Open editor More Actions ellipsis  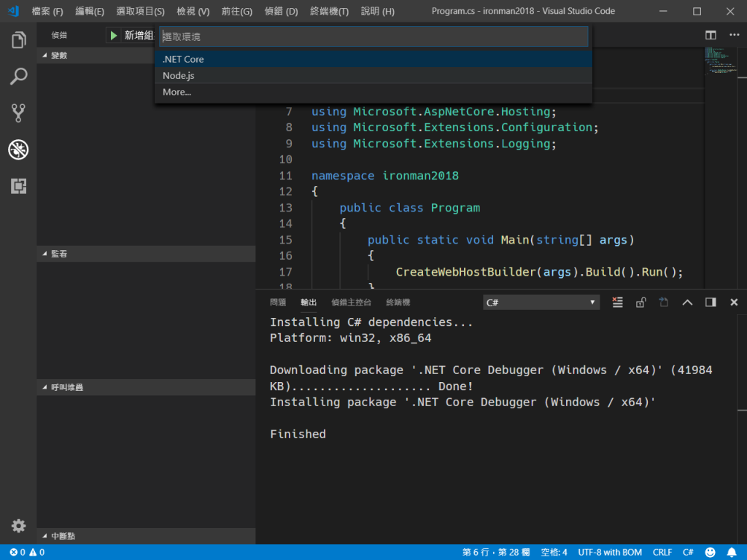[734, 35]
